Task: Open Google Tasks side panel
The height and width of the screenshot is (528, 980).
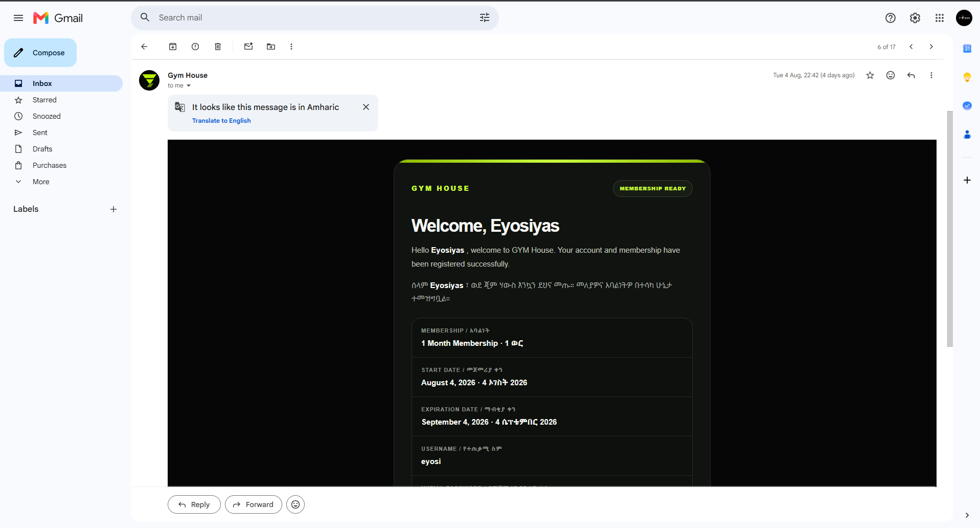Action: 967,106
